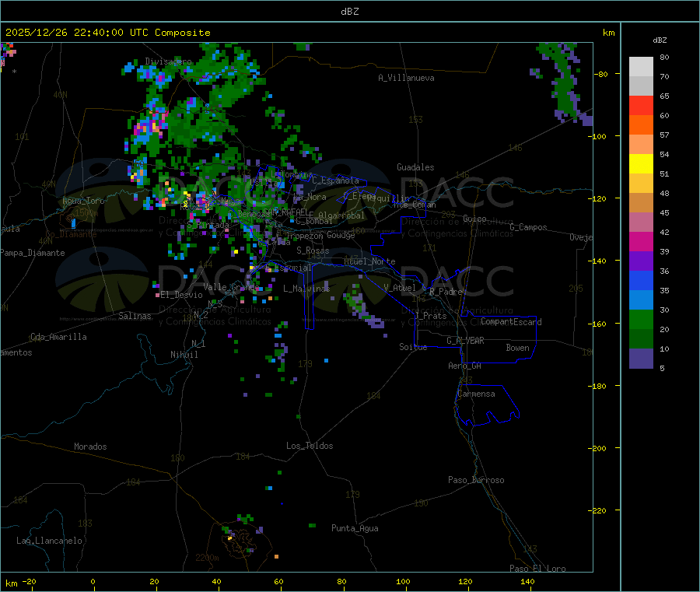
Task: Click the Bowen location label
Action: tap(518, 348)
